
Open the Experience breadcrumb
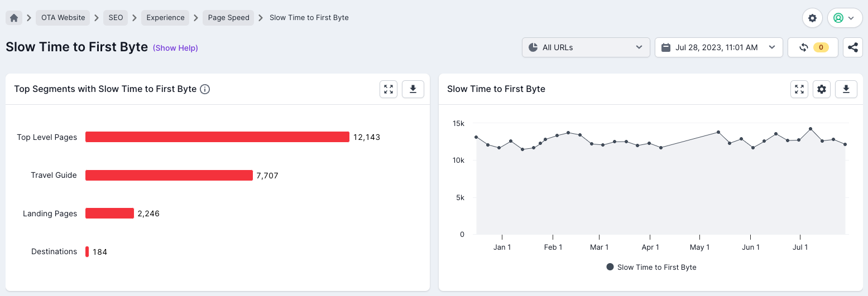tap(165, 18)
